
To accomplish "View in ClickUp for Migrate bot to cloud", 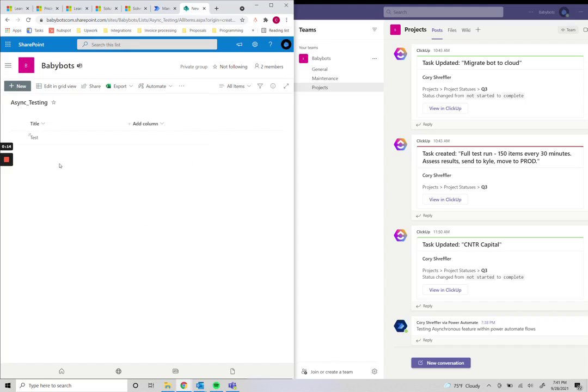I will [x=445, y=108].
